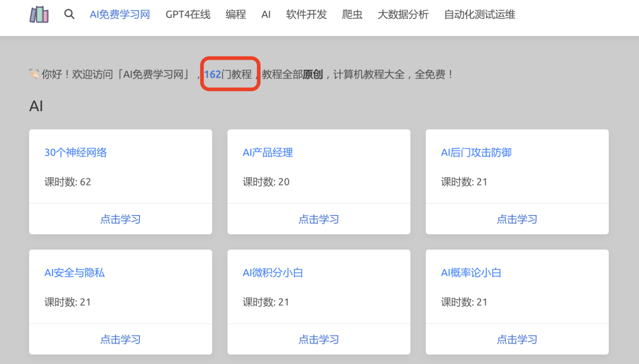Open the AI微积分小白 course link
Viewport: 639px width, 364px height.
tap(273, 273)
